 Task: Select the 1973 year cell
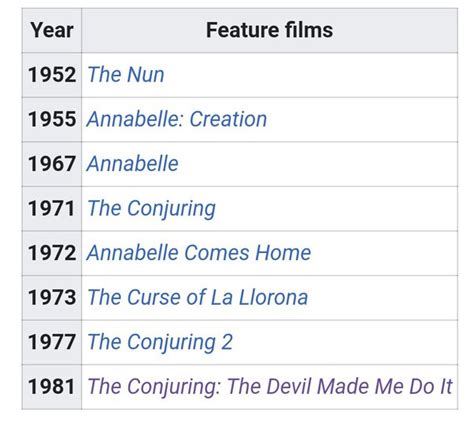coord(52,298)
